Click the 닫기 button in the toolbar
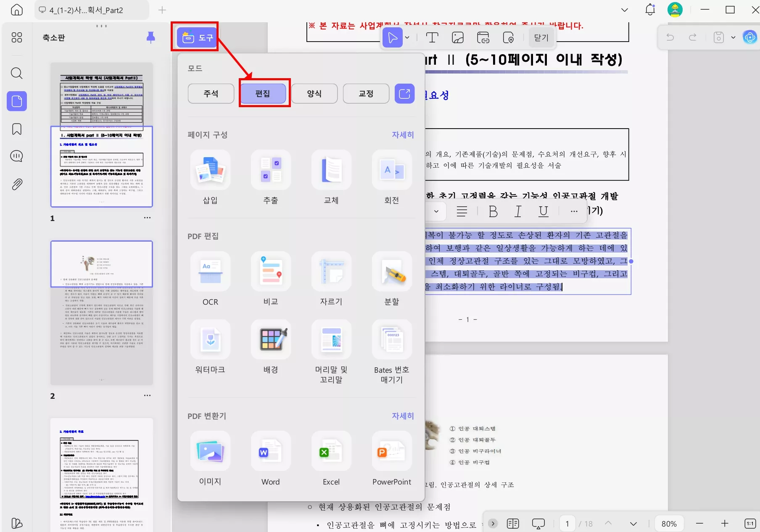The width and height of the screenshot is (760, 532). (x=541, y=37)
